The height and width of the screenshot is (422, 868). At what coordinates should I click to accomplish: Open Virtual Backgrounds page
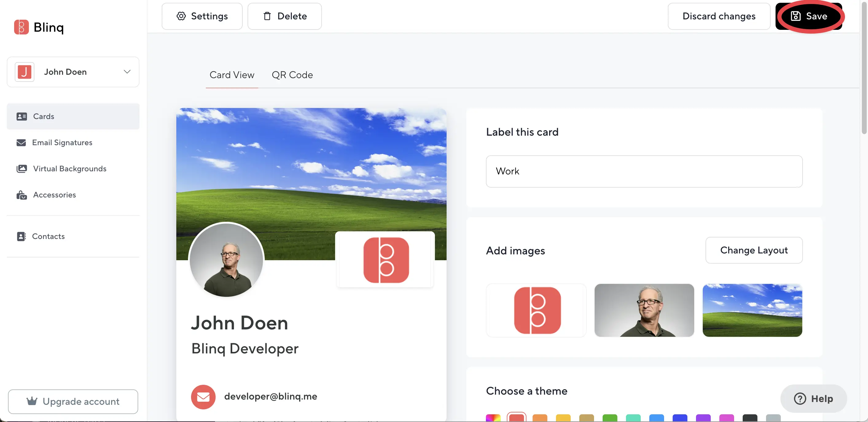[x=69, y=169]
